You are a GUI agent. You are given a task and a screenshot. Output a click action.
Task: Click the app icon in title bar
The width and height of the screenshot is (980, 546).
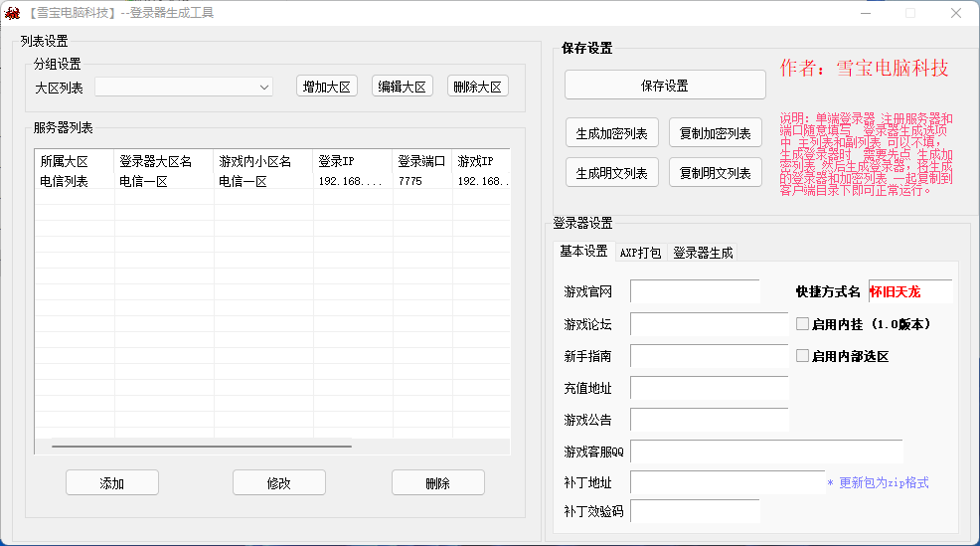click(12, 13)
